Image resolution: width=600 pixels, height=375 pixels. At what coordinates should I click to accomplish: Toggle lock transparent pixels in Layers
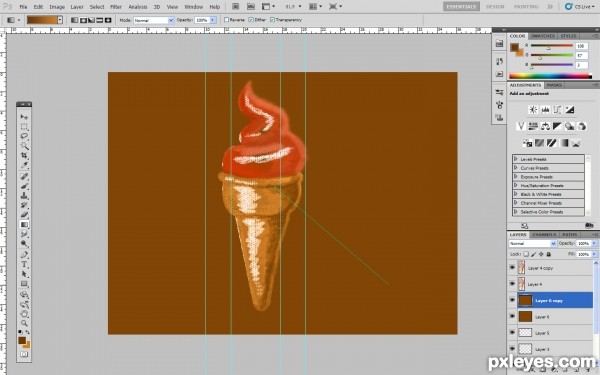pos(526,254)
